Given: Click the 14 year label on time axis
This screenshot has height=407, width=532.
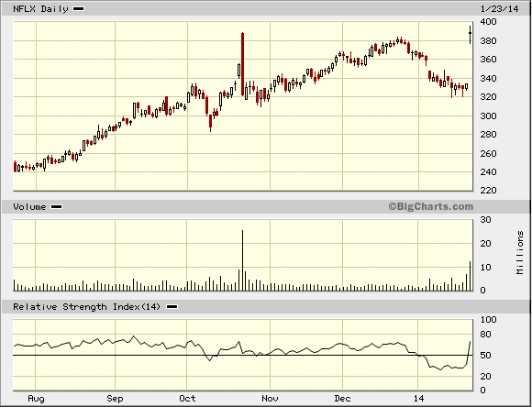Looking at the screenshot, I should pyautogui.click(x=418, y=399).
